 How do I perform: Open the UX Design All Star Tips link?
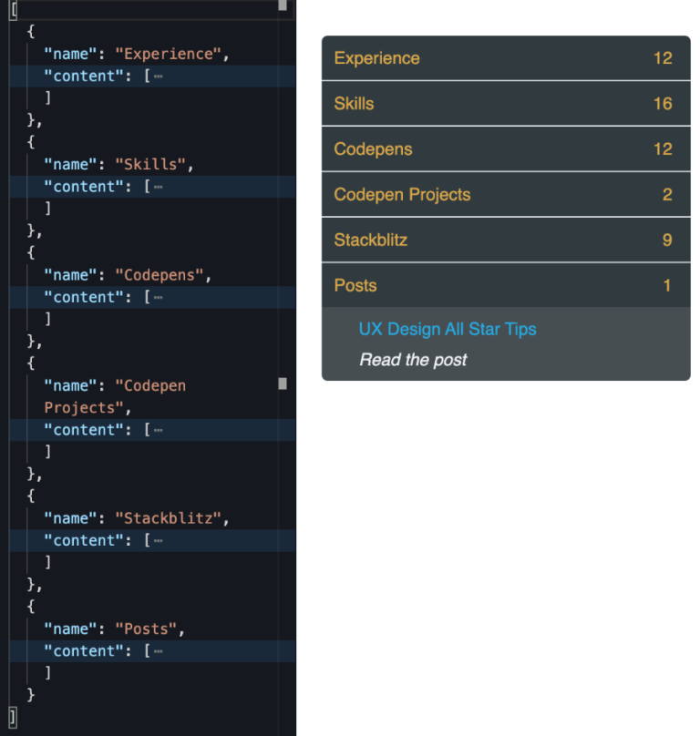tap(448, 329)
